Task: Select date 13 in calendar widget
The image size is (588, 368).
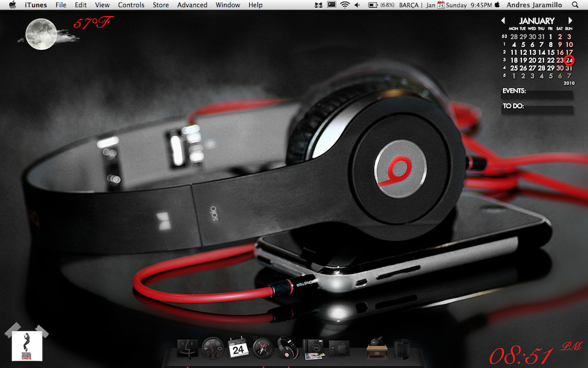Action: [532, 52]
